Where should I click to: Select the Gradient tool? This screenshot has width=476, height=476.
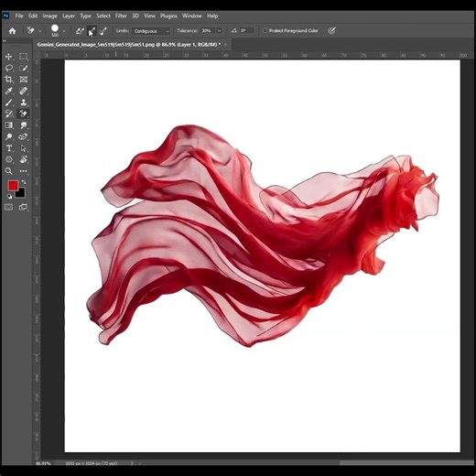(x=8, y=125)
